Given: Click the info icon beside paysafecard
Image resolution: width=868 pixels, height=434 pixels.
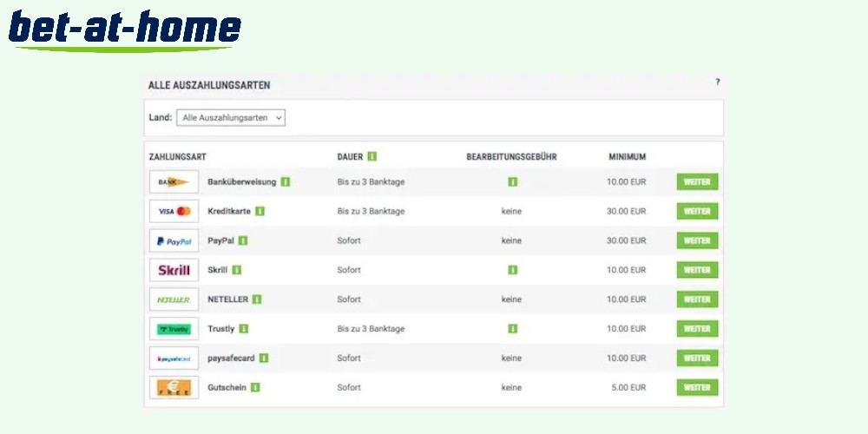Looking at the screenshot, I should [264, 358].
